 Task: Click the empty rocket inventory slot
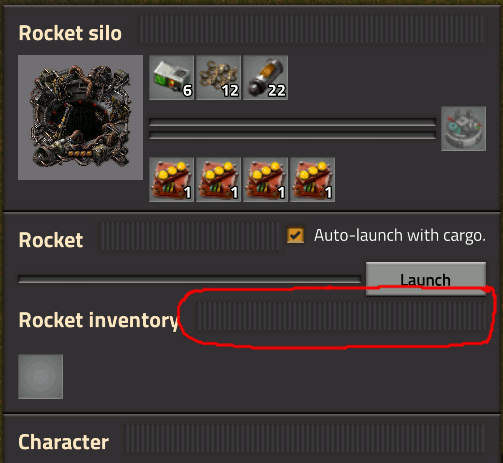click(40, 377)
